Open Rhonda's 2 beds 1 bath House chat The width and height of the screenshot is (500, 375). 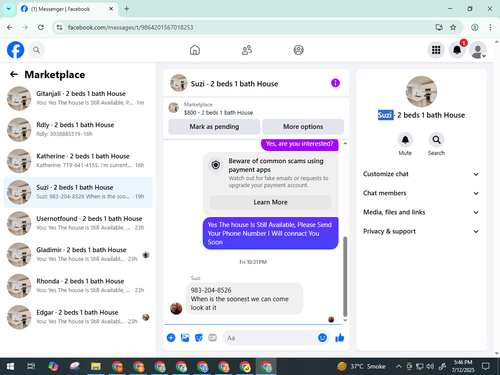[x=78, y=286]
